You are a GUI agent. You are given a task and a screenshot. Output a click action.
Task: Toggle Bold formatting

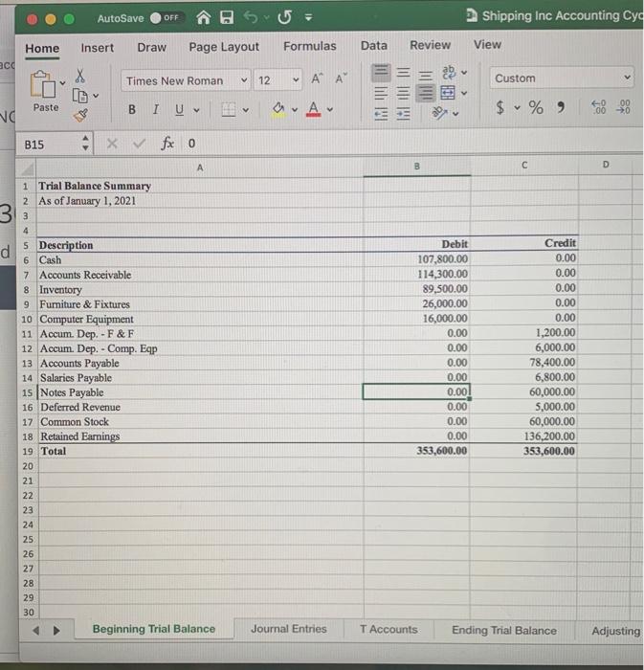[132, 110]
